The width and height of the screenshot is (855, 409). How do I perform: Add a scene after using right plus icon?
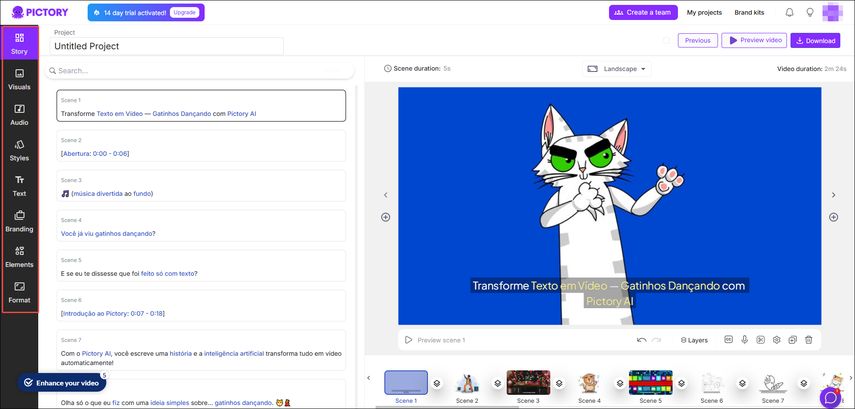833,217
